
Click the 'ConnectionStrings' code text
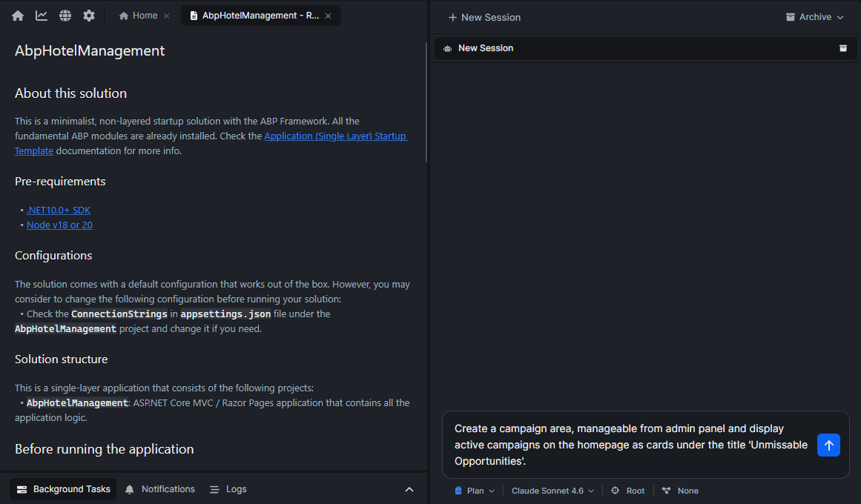[x=119, y=314]
